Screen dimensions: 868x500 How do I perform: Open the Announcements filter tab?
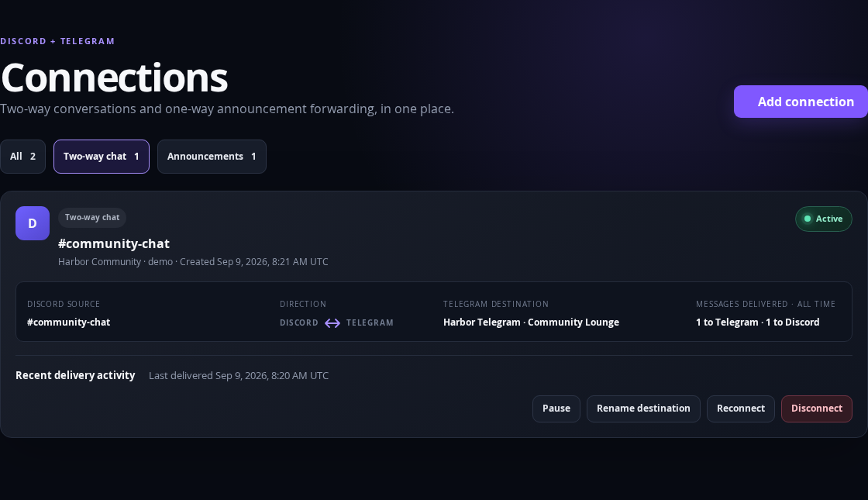212,157
